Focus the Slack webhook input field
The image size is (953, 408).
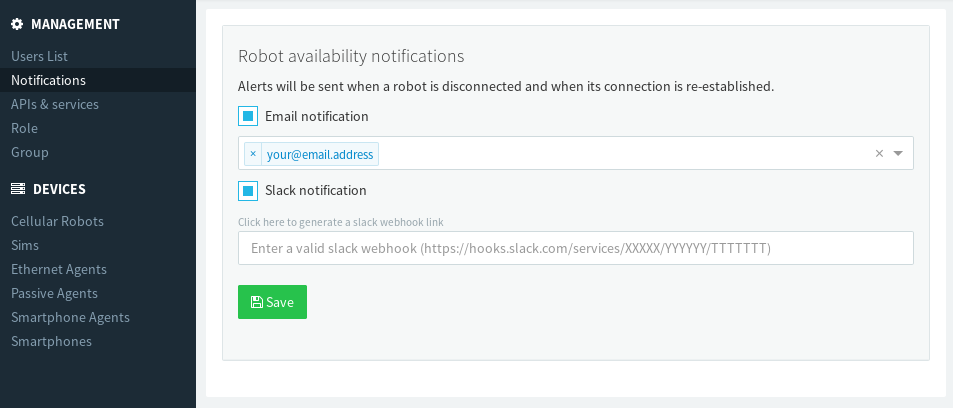[575, 248]
